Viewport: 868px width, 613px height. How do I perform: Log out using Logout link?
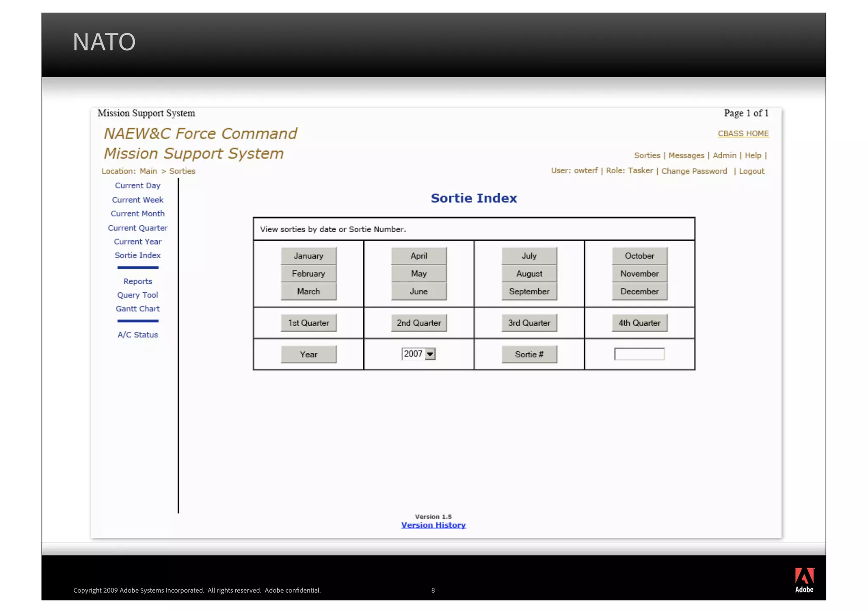pyautogui.click(x=751, y=171)
